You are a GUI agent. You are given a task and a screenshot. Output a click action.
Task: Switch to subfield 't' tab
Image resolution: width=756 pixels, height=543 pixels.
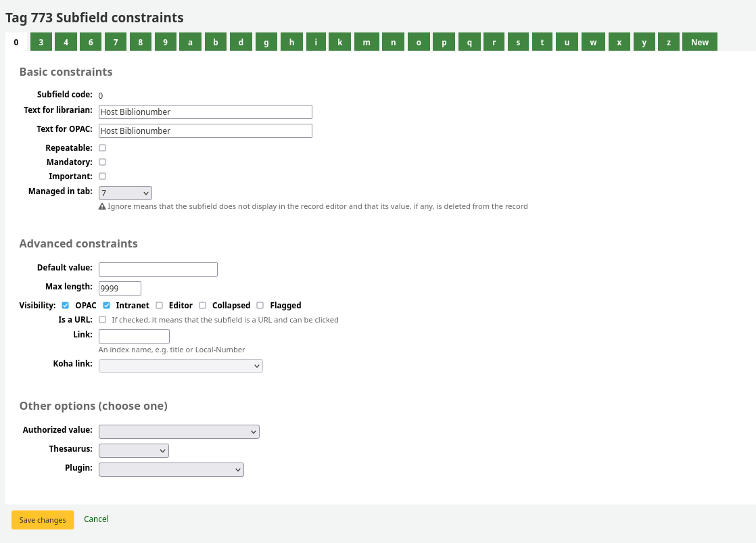(x=542, y=42)
